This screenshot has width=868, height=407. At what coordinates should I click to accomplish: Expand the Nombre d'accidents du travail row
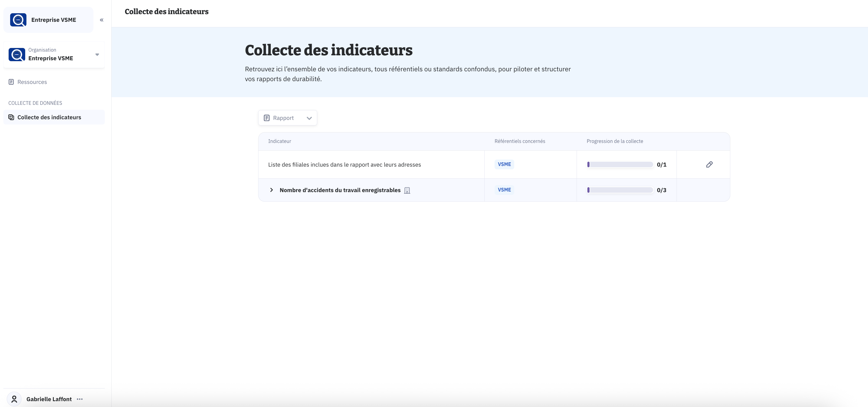(271, 190)
